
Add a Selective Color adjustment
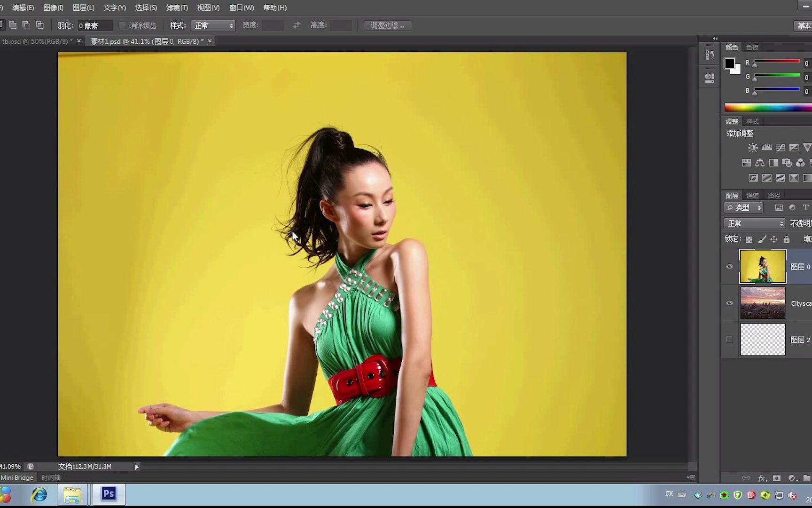click(794, 178)
